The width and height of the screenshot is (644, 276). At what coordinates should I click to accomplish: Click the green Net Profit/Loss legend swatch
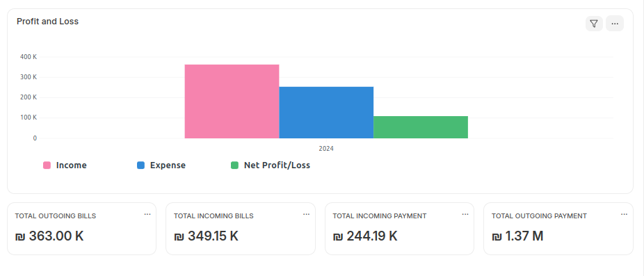point(234,165)
